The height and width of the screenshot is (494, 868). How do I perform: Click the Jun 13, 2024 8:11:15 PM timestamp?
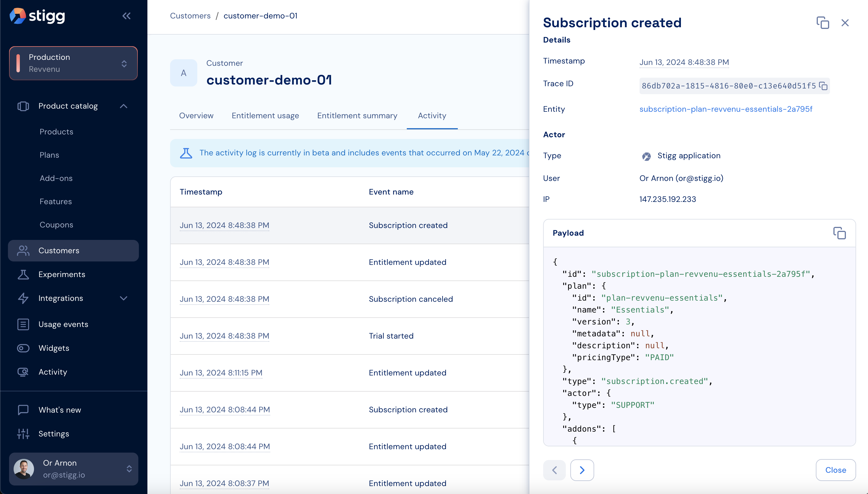(x=221, y=373)
